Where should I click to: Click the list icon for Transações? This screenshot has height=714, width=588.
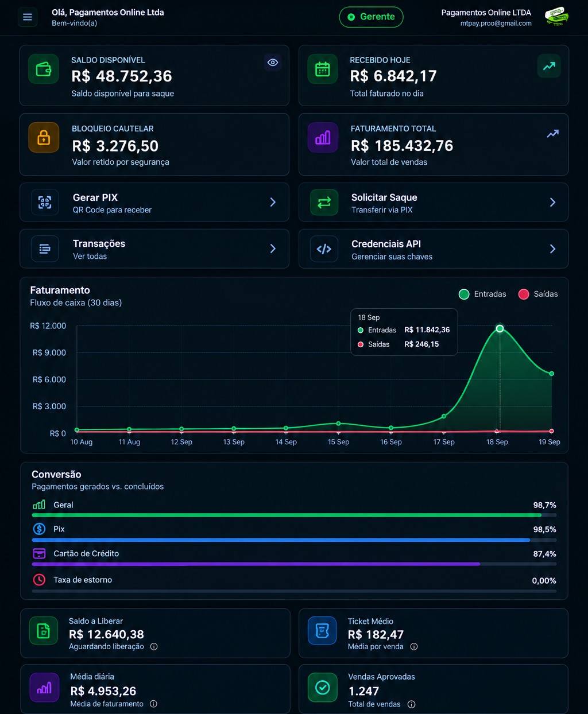coord(45,249)
